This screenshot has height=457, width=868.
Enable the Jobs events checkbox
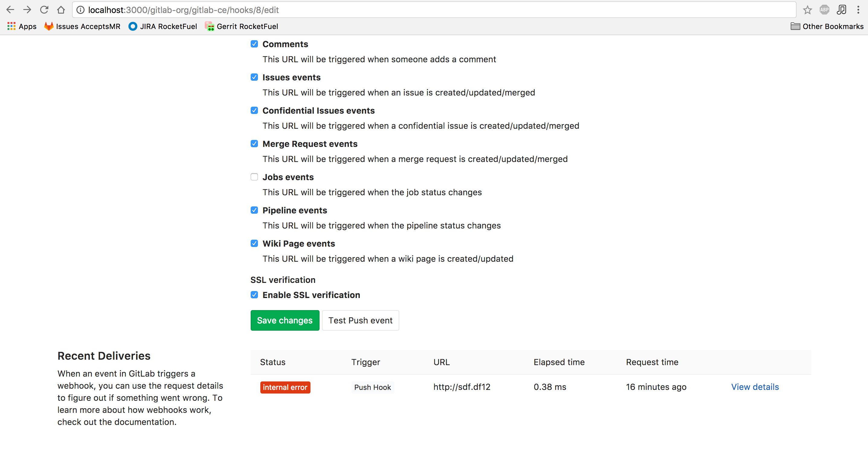[x=254, y=177]
